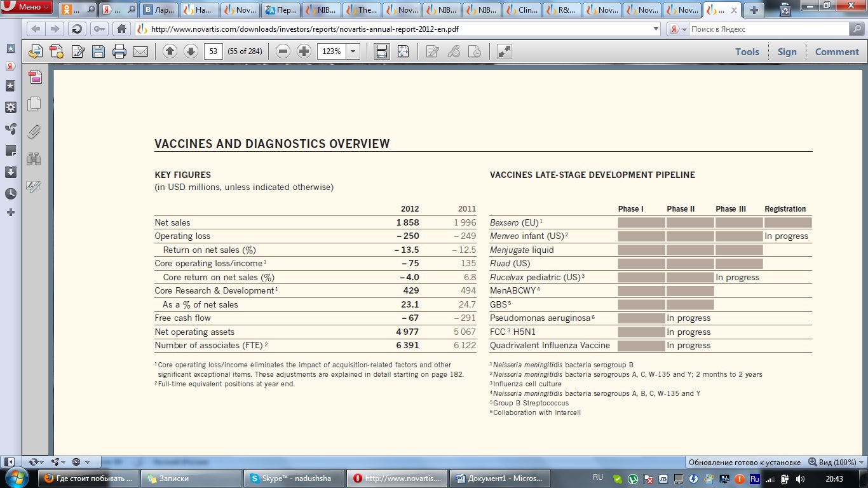868x488 pixels.
Task: Switch to the 'Clin...' tab
Action: pos(520,10)
